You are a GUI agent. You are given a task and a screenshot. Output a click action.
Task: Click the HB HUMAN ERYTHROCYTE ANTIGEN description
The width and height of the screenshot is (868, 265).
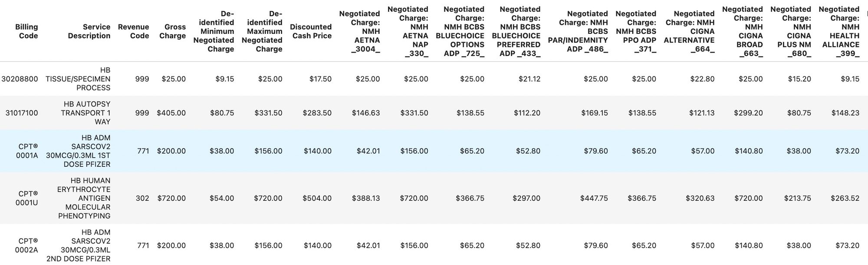click(x=84, y=198)
